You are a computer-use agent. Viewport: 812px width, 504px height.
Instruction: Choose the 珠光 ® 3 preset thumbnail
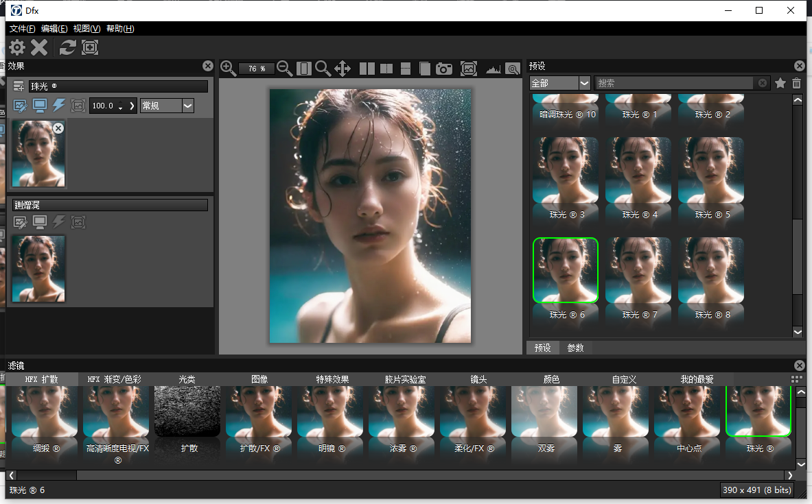tap(566, 170)
